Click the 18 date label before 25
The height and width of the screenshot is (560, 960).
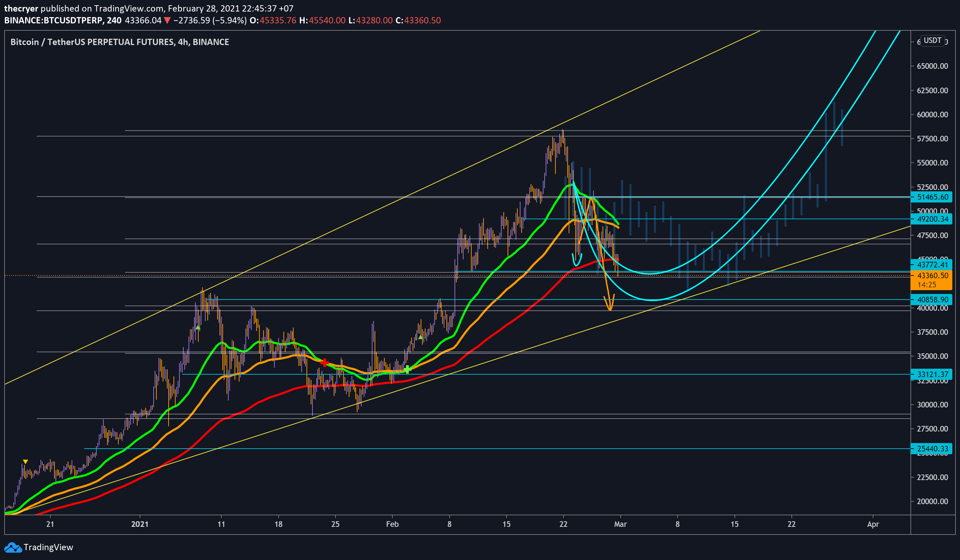pyautogui.click(x=279, y=524)
